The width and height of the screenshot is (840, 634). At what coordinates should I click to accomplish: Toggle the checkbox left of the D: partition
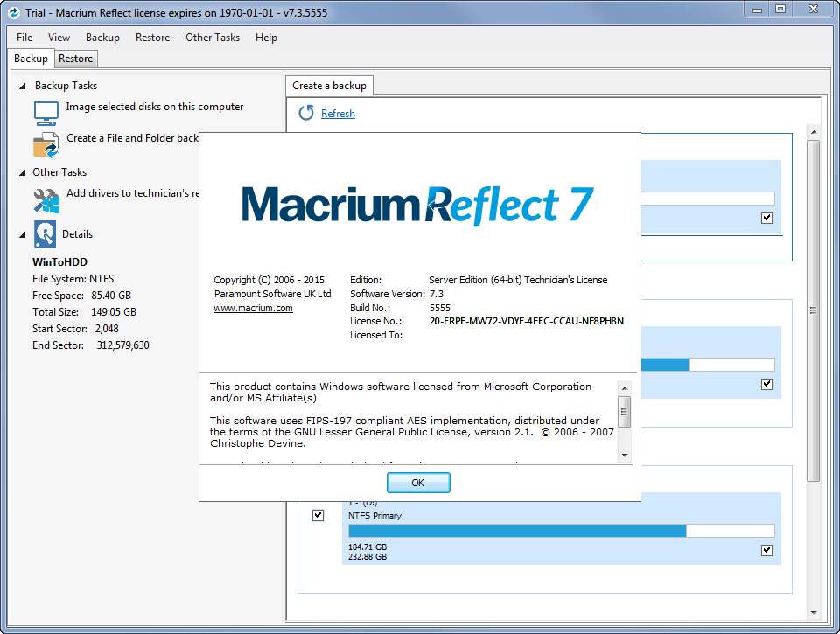[318, 515]
